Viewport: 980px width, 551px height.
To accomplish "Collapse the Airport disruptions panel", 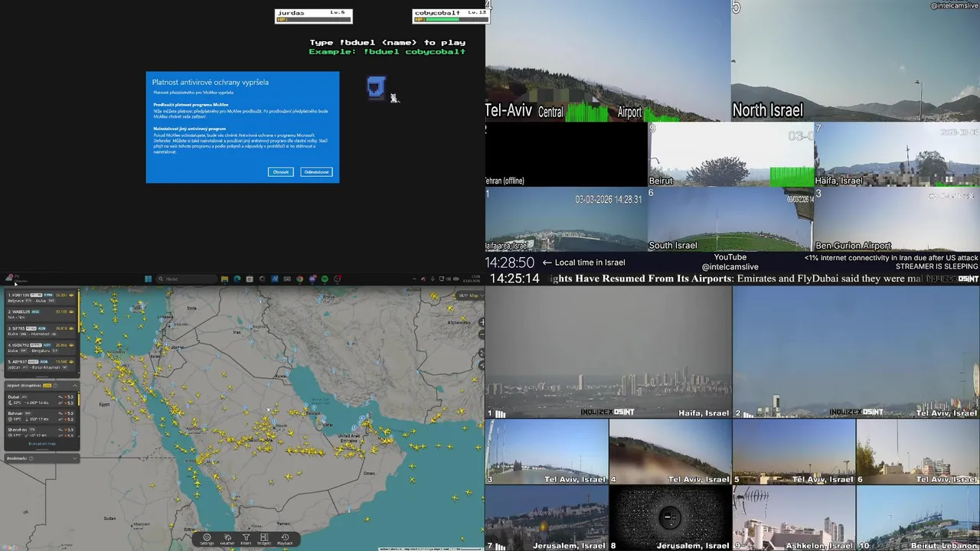I will pyautogui.click(x=75, y=386).
